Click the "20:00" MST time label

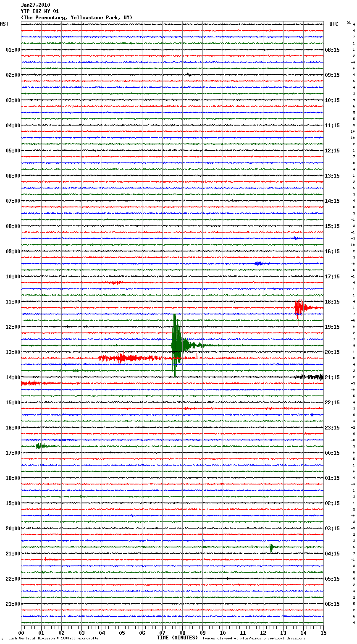coord(13,529)
